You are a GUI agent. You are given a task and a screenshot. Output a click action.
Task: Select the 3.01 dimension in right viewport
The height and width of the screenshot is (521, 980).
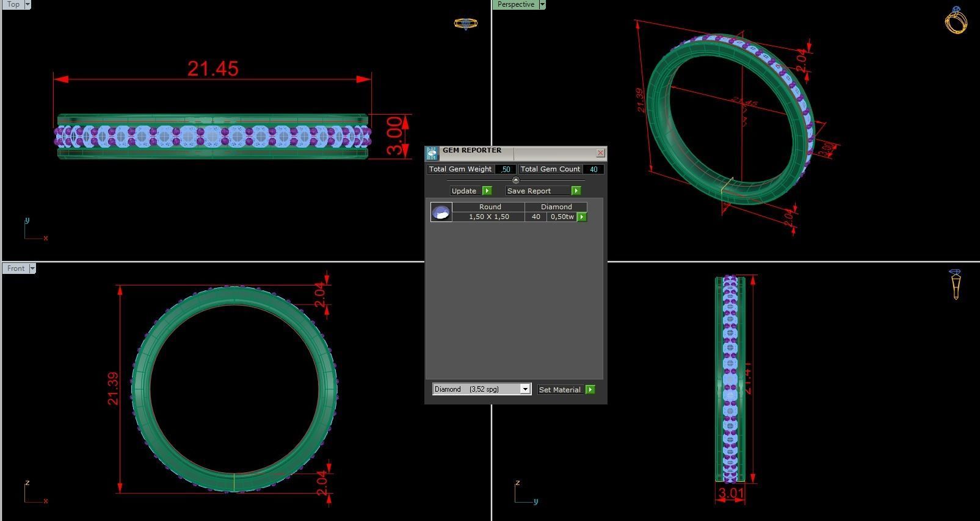[731, 493]
